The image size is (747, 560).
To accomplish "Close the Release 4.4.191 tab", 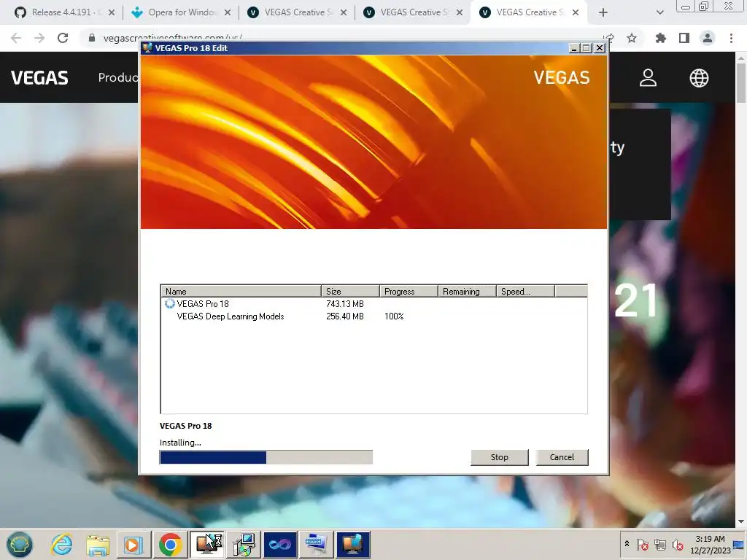I will pos(112,12).
